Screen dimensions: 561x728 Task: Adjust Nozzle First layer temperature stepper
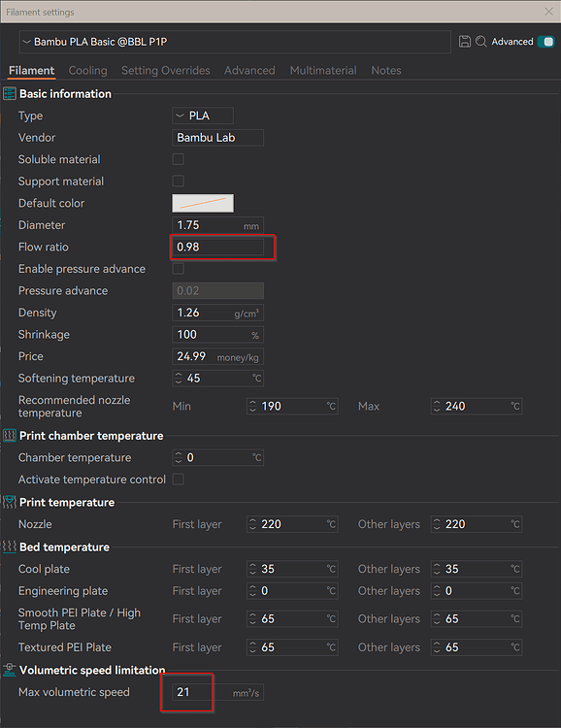[x=252, y=524]
